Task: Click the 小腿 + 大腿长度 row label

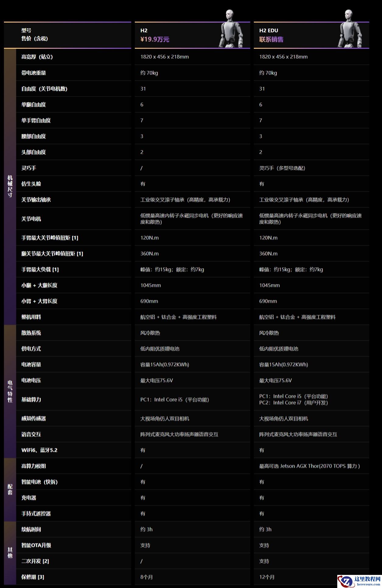Action: click(x=39, y=285)
